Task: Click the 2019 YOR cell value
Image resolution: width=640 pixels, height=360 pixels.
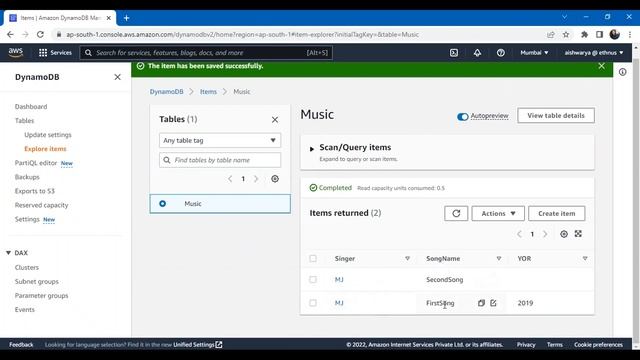Action: click(525, 303)
